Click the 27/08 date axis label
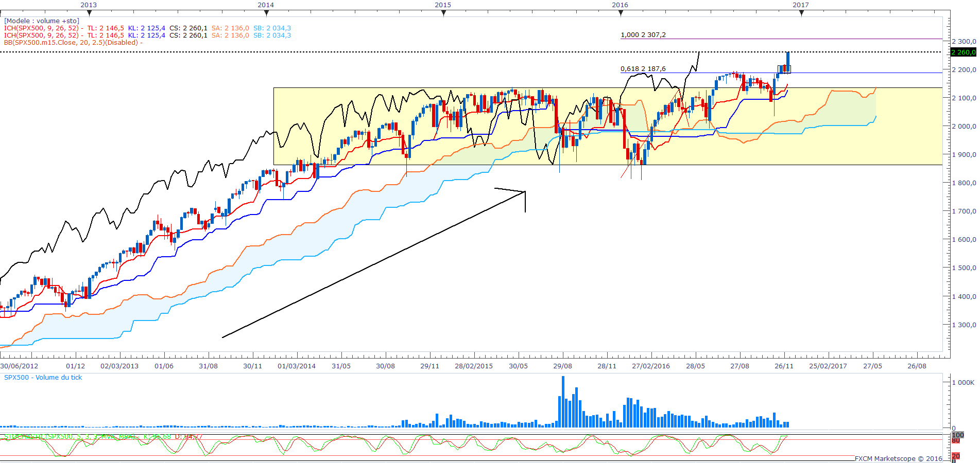This screenshot has width=980, height=463. coord(740,366)
